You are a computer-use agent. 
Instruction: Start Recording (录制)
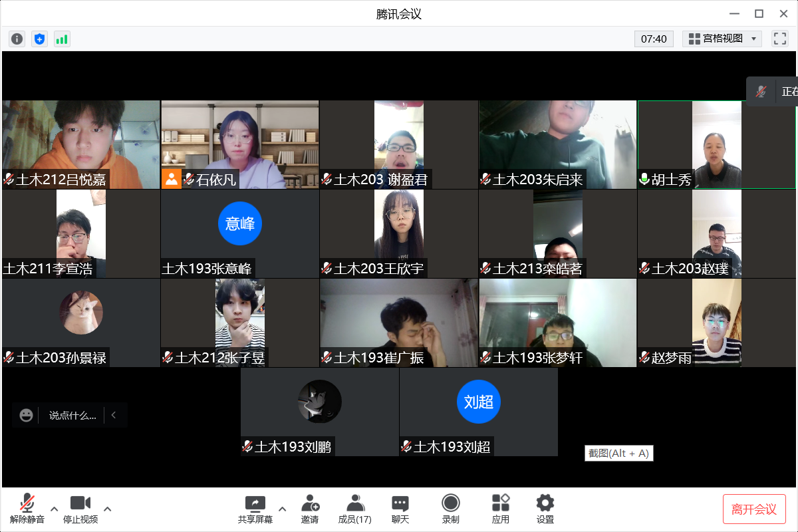point(451,509)
